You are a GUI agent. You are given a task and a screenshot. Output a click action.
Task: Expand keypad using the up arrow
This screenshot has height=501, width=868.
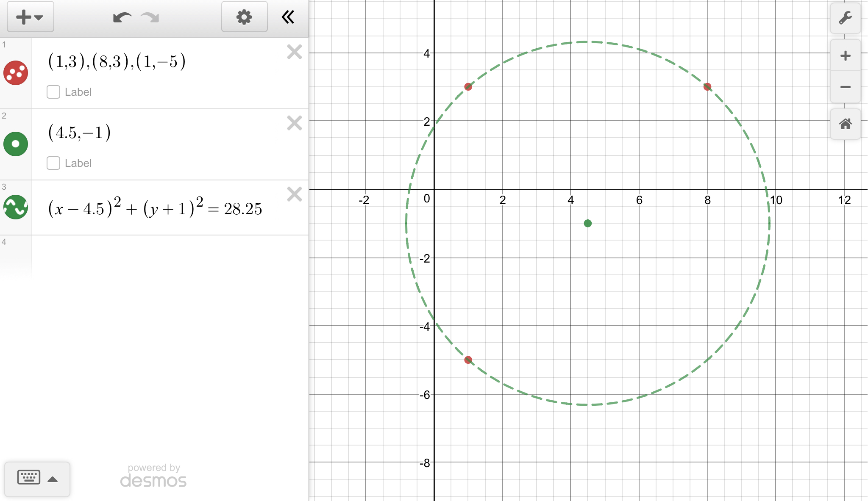tap(53, 479)
